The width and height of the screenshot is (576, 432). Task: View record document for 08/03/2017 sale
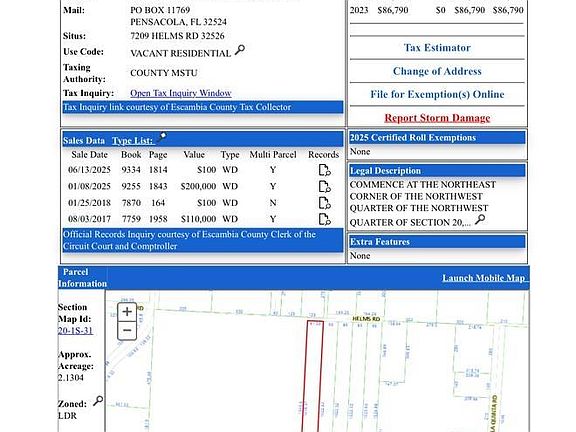(324, 219)
